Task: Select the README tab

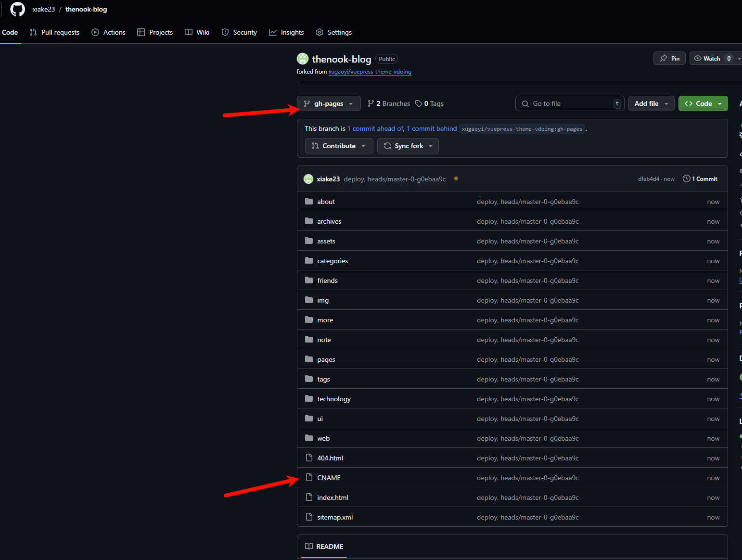Action: coord(324,547)
